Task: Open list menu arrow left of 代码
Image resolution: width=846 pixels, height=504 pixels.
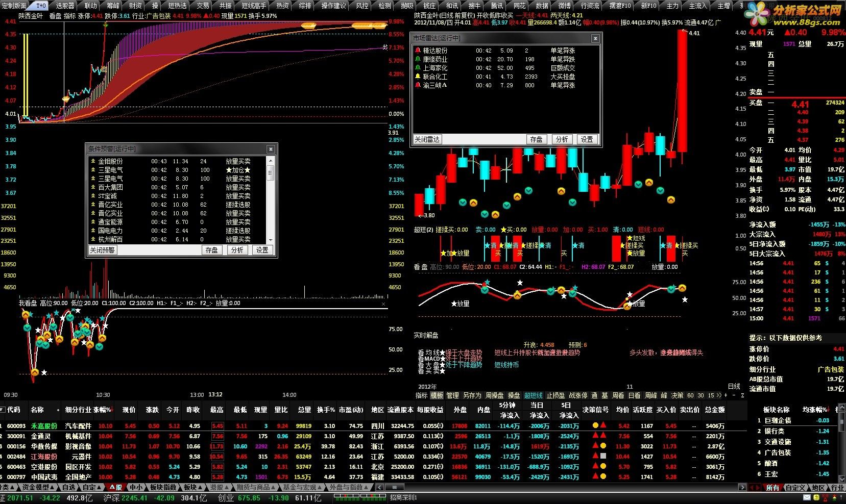Action: (x=2, y=410)
